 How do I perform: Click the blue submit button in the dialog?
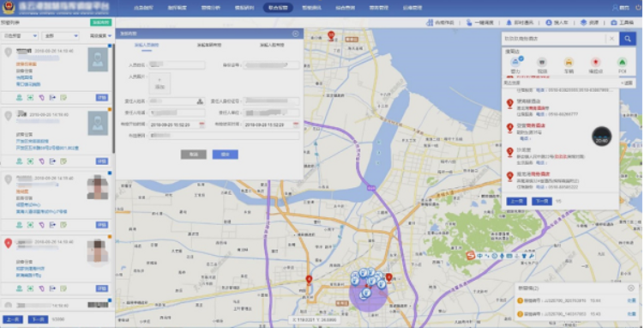(225, 155)
